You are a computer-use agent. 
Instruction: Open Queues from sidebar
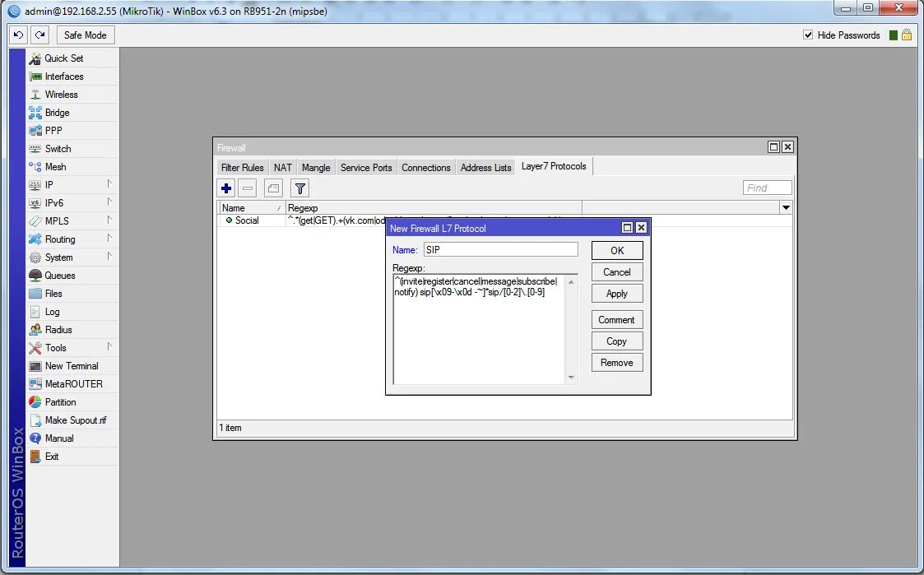[72, 276]
